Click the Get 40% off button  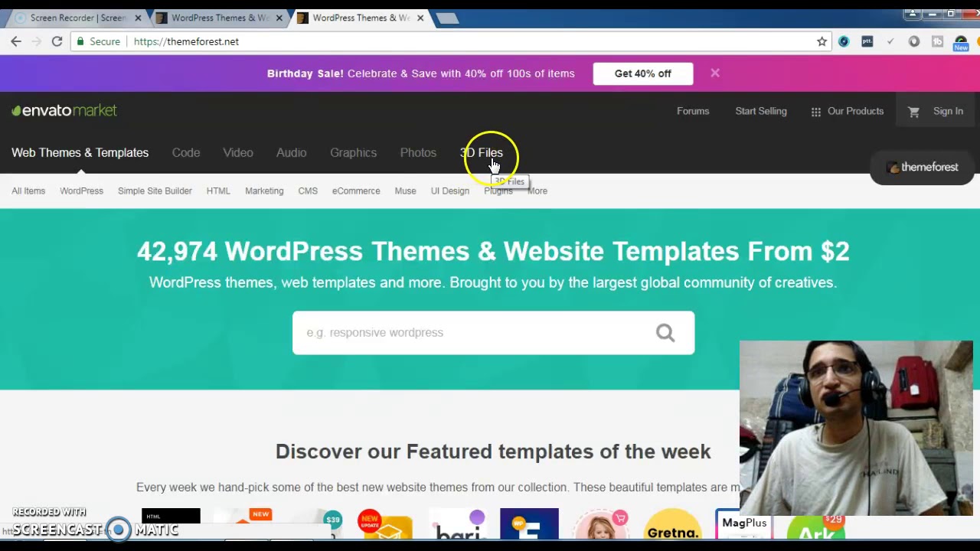click(642, 73)
